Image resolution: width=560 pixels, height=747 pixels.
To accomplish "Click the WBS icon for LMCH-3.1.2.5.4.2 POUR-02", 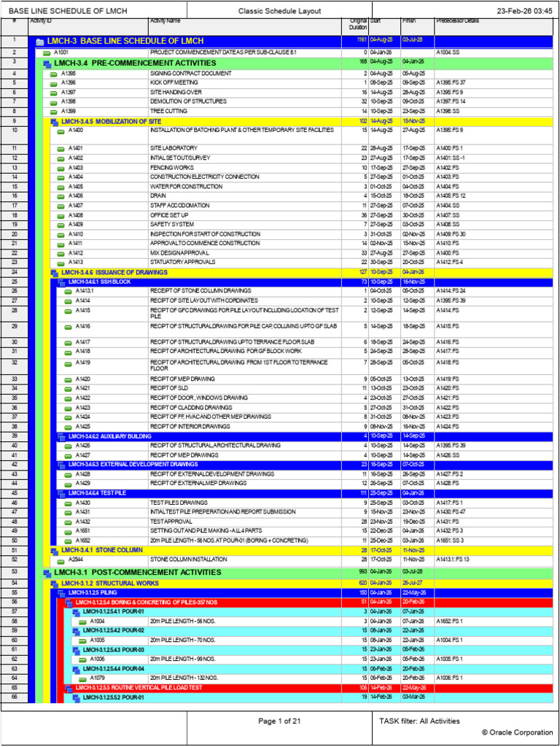I will [76, 631].
